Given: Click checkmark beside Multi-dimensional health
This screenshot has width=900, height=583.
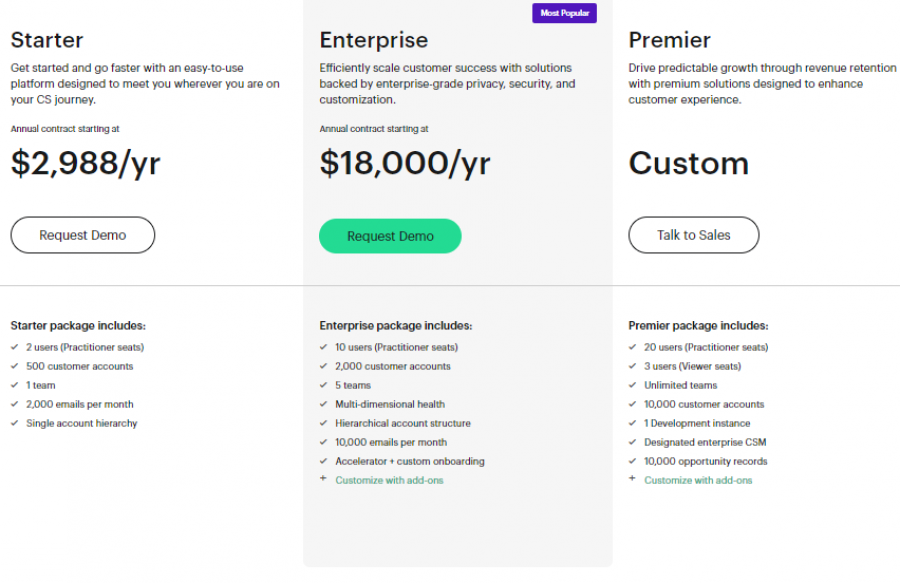Looking at the screenshot, I should [x=324, y=404].
